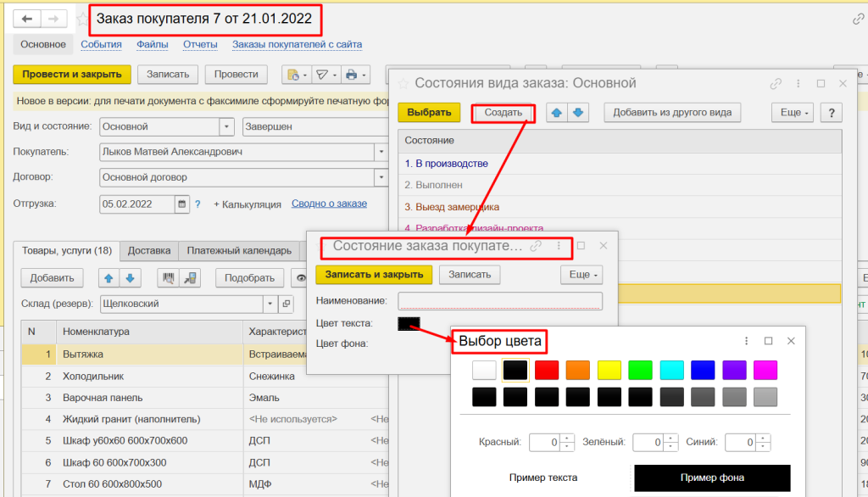
Task: Click the back navigation arrow
Action: click(28, 19)
